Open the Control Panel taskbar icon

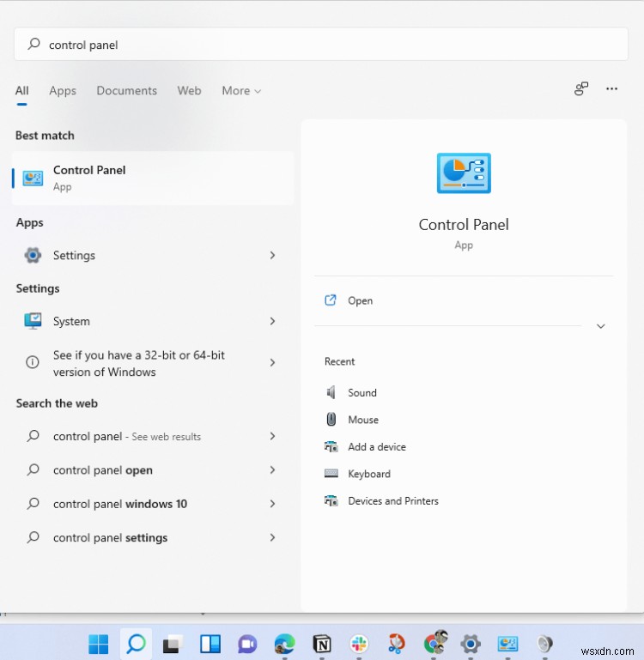pos(507,644)
